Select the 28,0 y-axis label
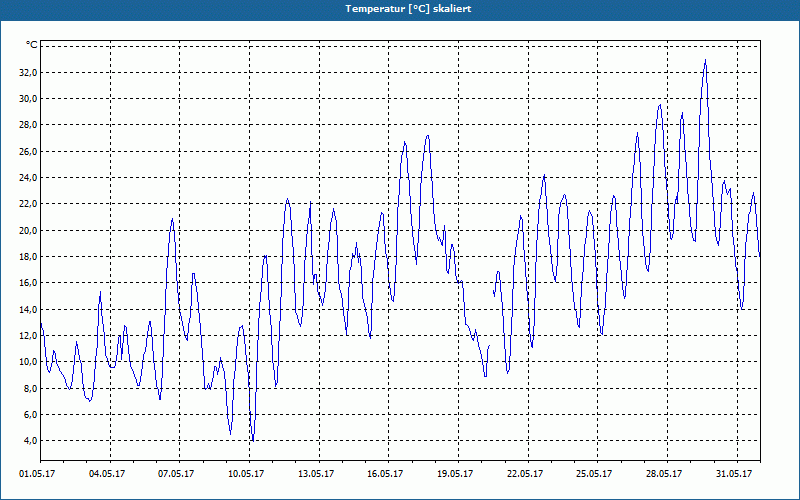This screenshot has width=800, height=500. [28, 125]
